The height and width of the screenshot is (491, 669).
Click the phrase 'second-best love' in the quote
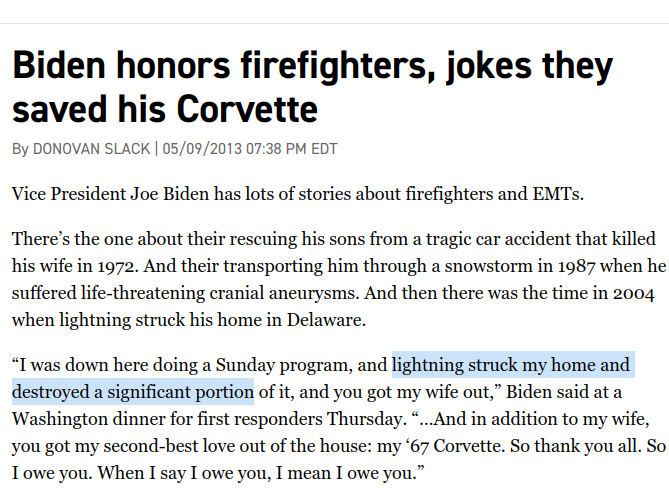click(x=169, y=446)
